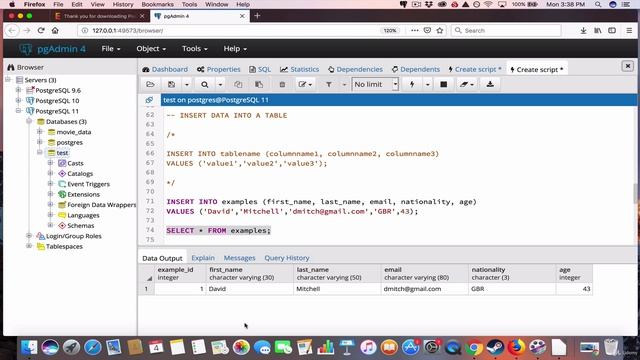Switch to the Dependents tab
This screenshot has height=360, width=640.
416,69
